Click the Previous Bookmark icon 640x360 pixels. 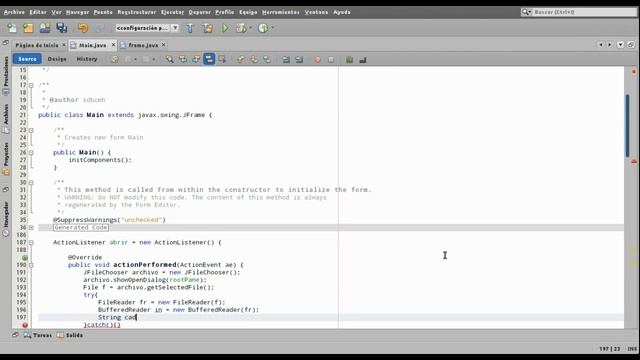[240, 60]
